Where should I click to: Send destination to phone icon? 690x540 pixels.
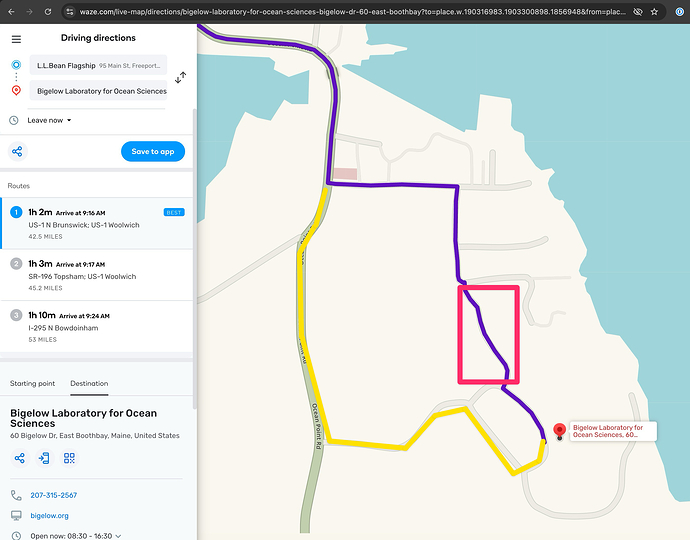pos(44,458)
